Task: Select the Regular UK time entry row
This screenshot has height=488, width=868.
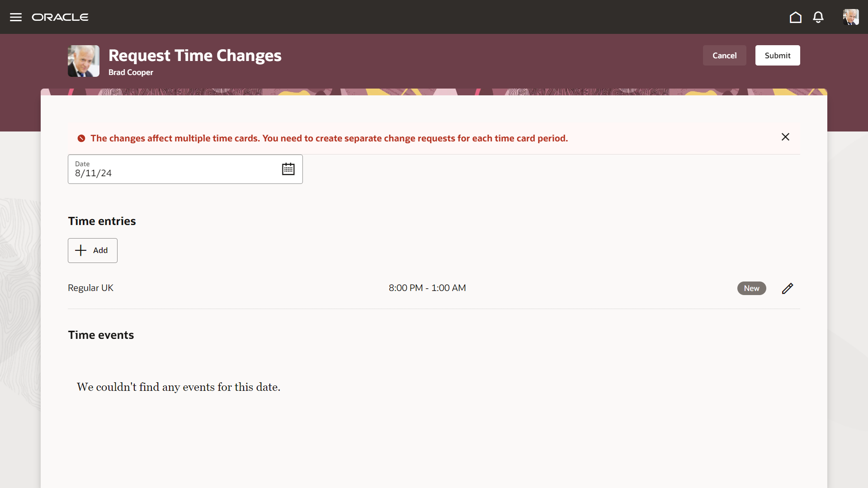Action: click(x=434, y=288)
